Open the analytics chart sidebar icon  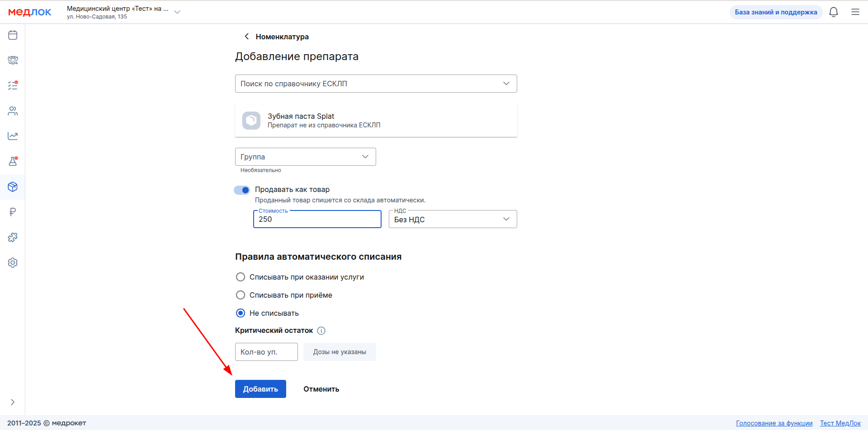click(x=13, y=136)
